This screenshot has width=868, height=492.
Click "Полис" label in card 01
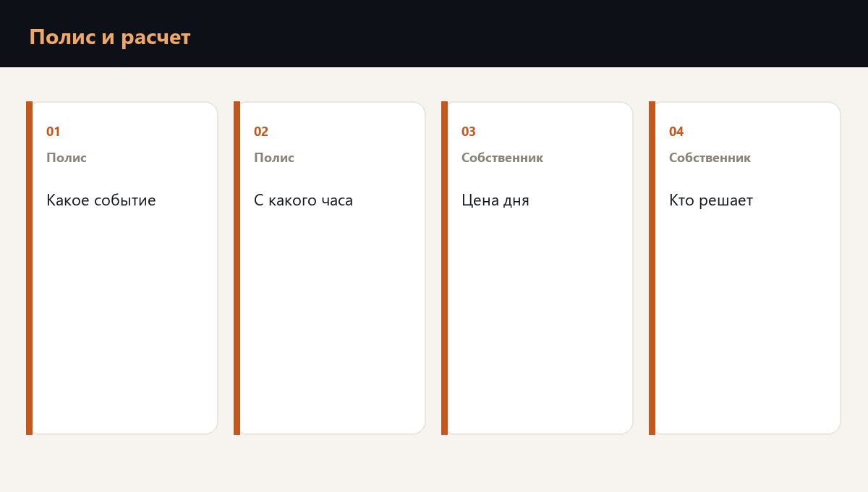[x=67, y=158]
